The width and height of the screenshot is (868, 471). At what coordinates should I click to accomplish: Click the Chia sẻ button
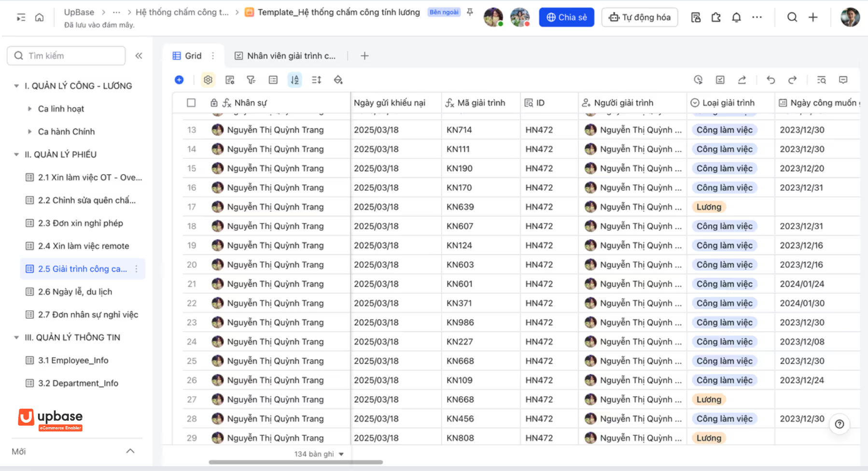[567, 17]
